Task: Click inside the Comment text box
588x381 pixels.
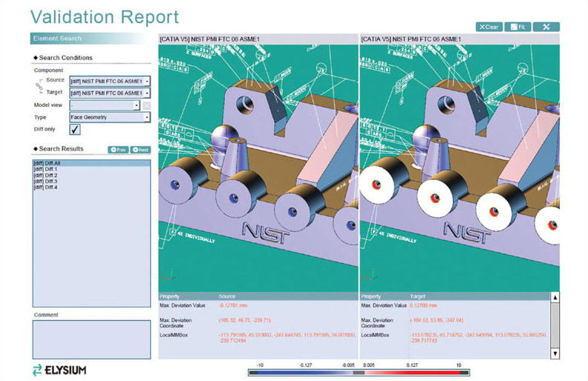Action: coord(91,339)
